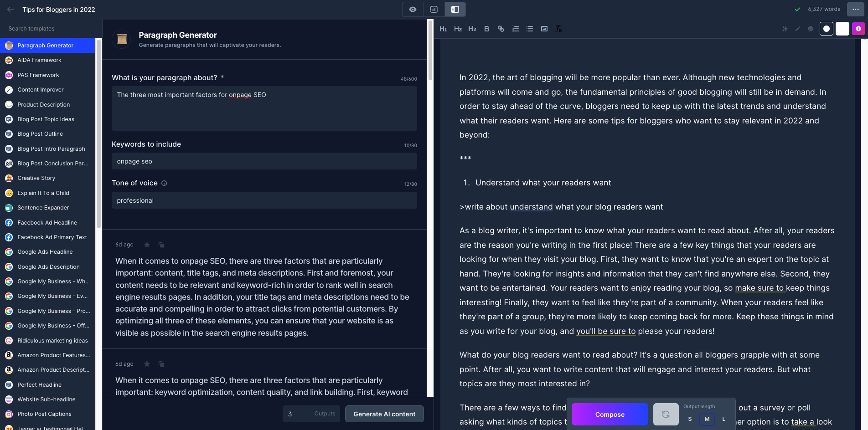Set output length to L
This screenshot has height=430, width=868.
[x=723, y=419]
